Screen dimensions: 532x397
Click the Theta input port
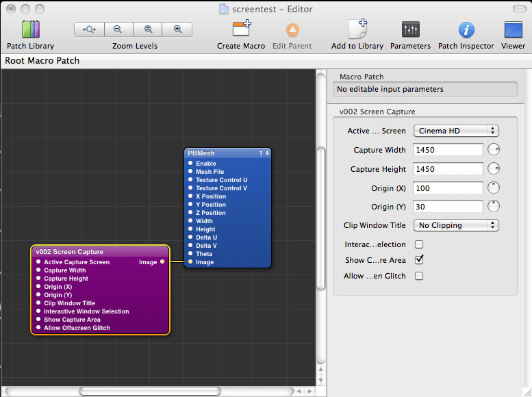[190, 253]
